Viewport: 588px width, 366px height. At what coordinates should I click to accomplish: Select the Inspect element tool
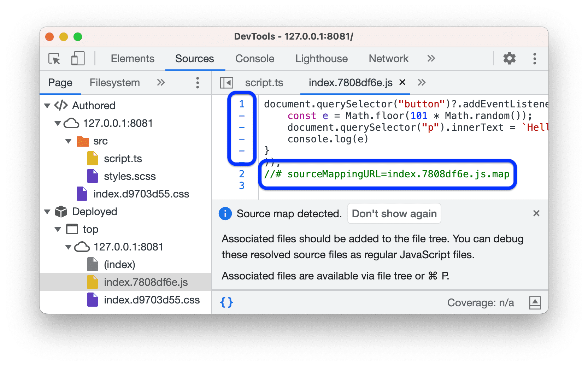click(54, 59)
